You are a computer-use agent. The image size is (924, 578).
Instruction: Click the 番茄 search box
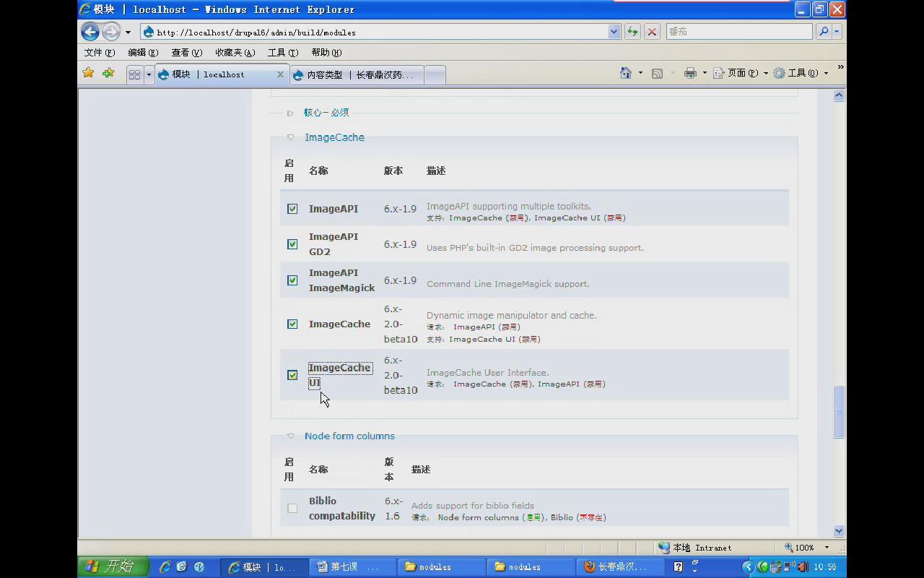point(739,32)
